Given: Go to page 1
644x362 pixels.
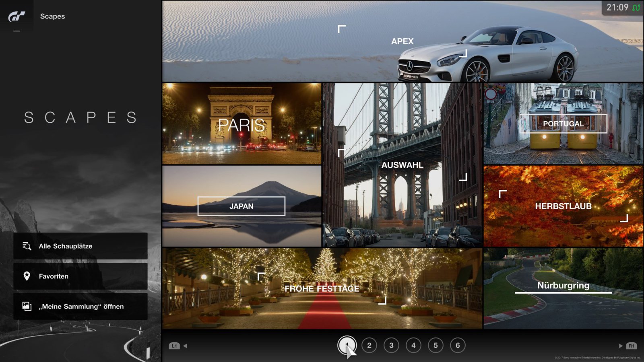Looking at the screenshot, I should [347, 345].
